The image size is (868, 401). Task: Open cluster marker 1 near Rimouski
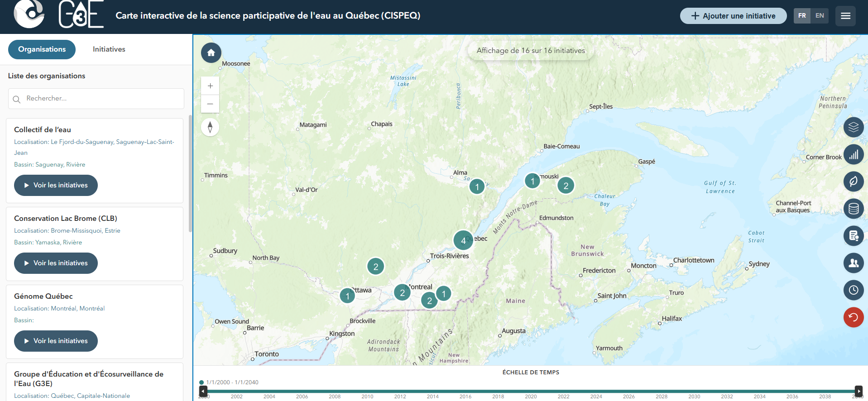[x=532, y=181]
